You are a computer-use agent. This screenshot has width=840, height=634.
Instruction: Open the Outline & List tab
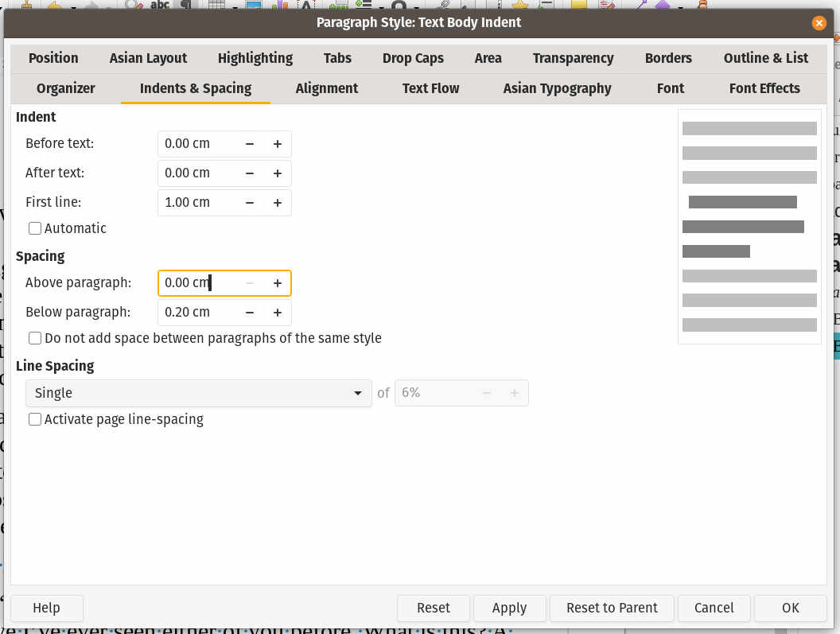(765, 58)
